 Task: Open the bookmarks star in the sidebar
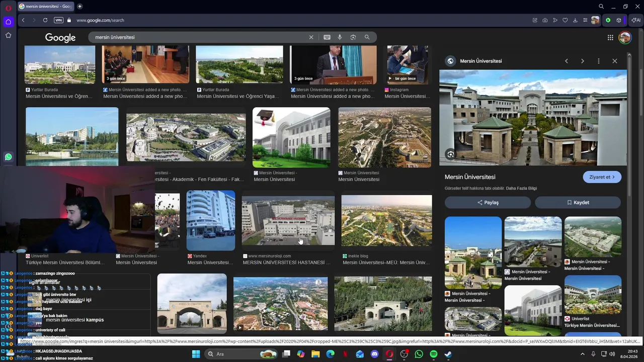click(8, 35)
